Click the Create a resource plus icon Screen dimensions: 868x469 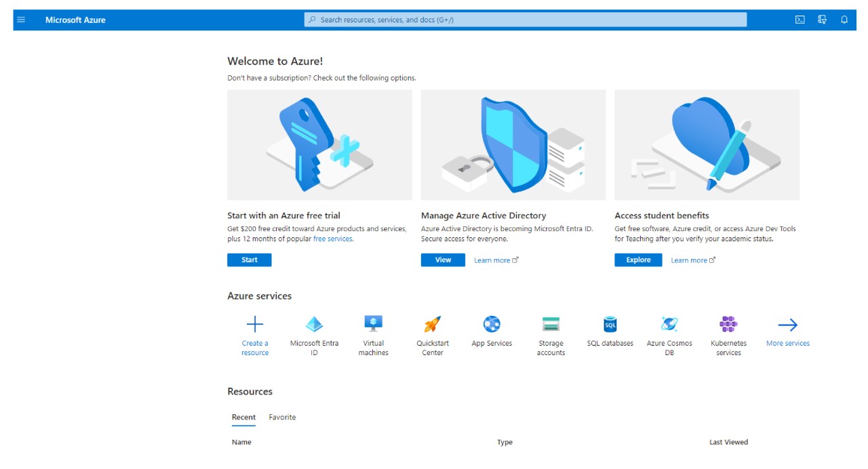[x=255, y=325]
